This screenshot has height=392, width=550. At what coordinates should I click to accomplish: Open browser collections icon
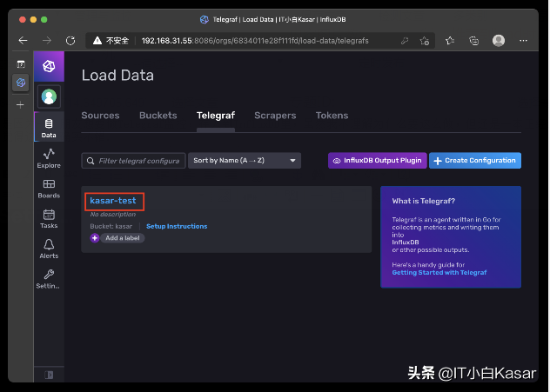(x=474, y=41)
